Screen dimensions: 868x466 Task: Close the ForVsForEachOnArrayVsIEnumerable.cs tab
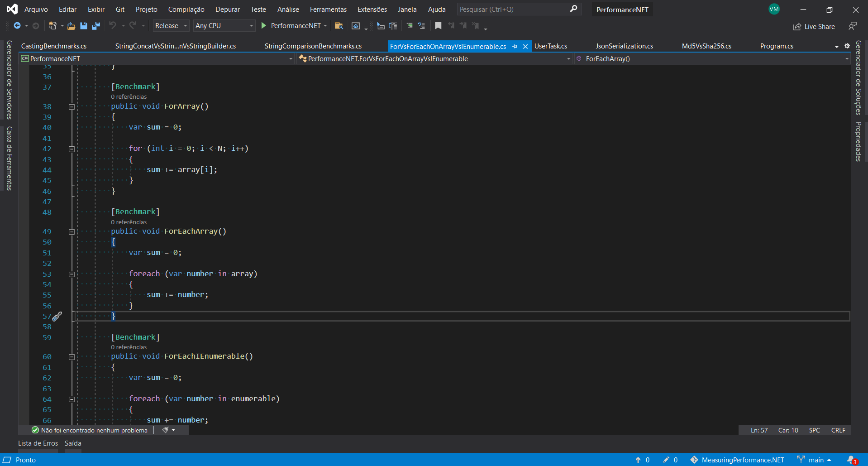tap(525, 46)
